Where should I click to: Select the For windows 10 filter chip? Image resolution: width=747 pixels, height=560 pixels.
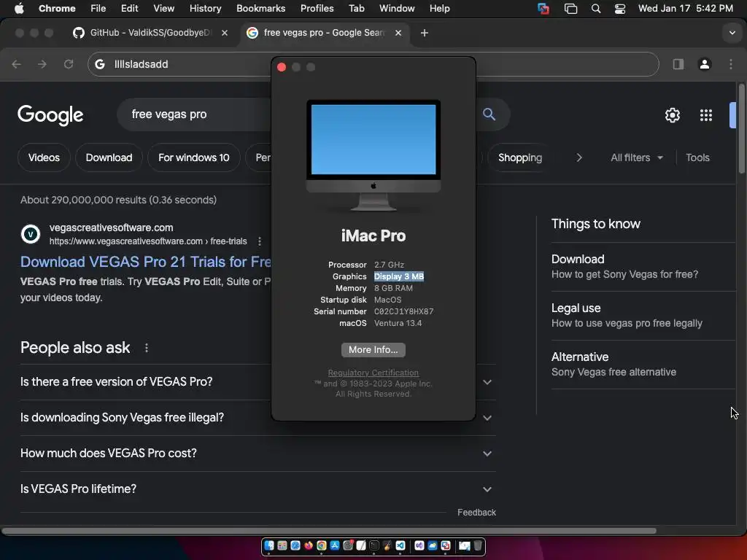click(194, 157)
